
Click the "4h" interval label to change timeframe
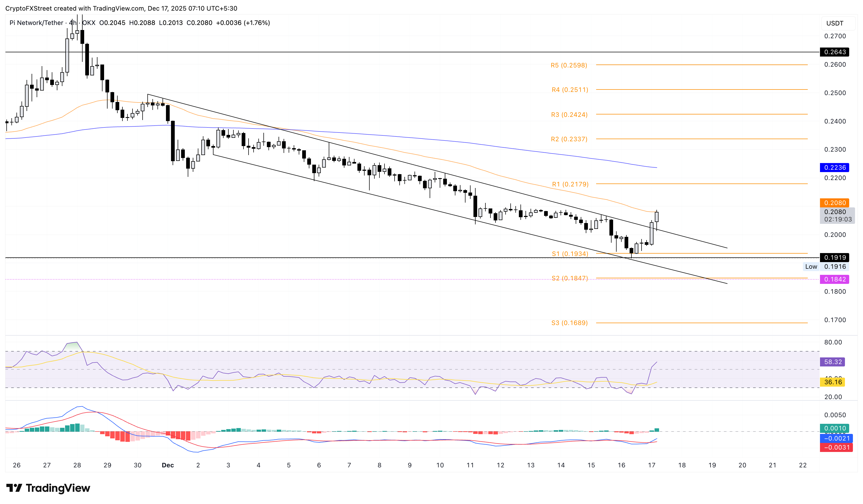pos(72,23)
